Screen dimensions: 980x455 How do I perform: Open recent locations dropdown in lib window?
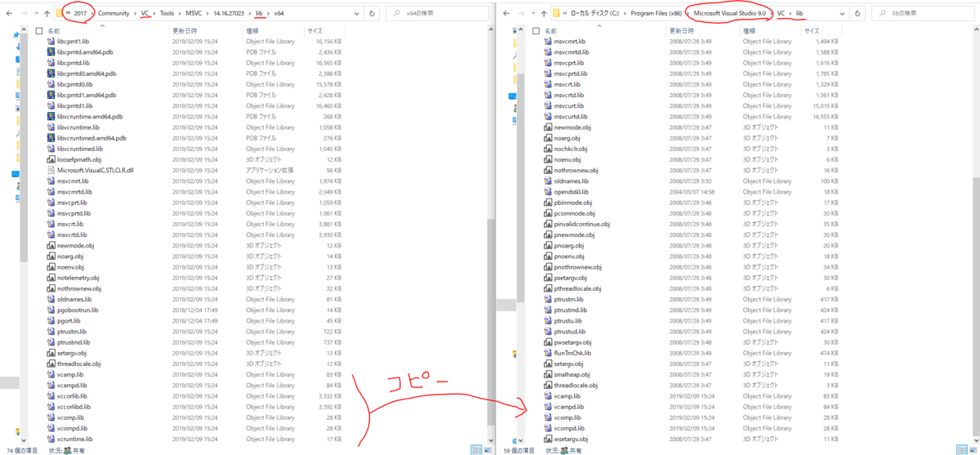point(532,14)
